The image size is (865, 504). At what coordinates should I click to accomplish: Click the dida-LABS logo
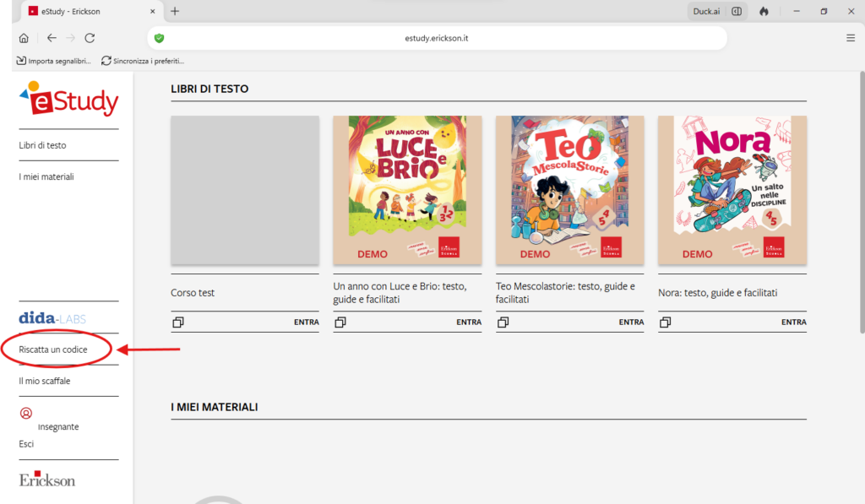click(52, 318)
